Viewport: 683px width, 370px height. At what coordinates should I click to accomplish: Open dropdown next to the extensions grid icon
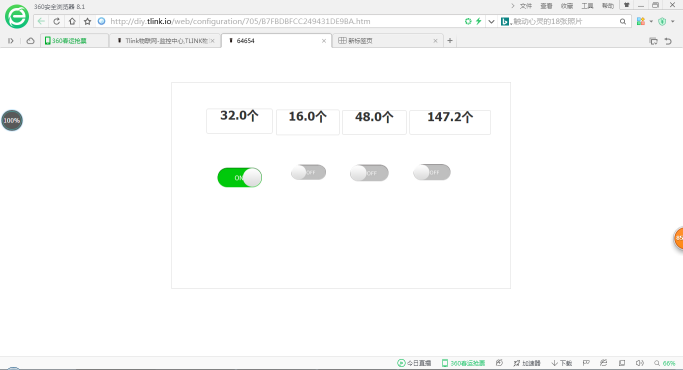tap(651, 21)
